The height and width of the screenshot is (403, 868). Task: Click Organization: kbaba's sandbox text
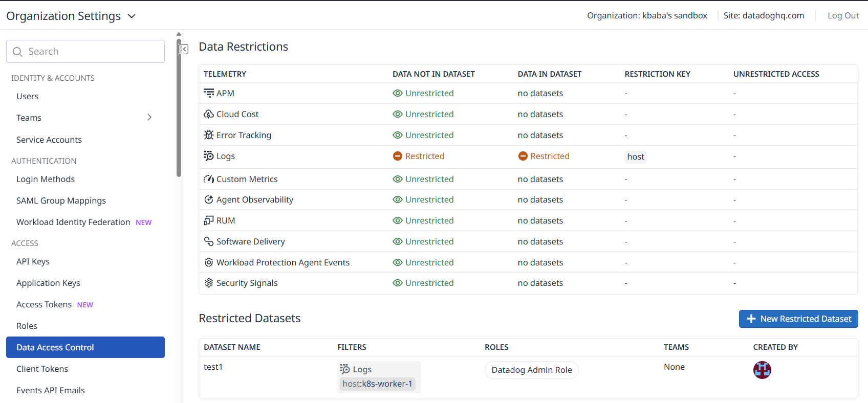point(647,15)
